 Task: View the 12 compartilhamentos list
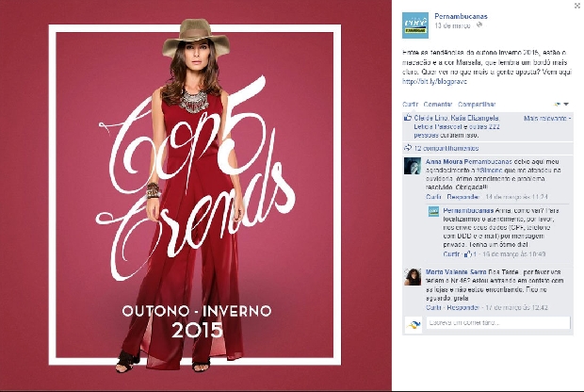[x=446, y=148]
